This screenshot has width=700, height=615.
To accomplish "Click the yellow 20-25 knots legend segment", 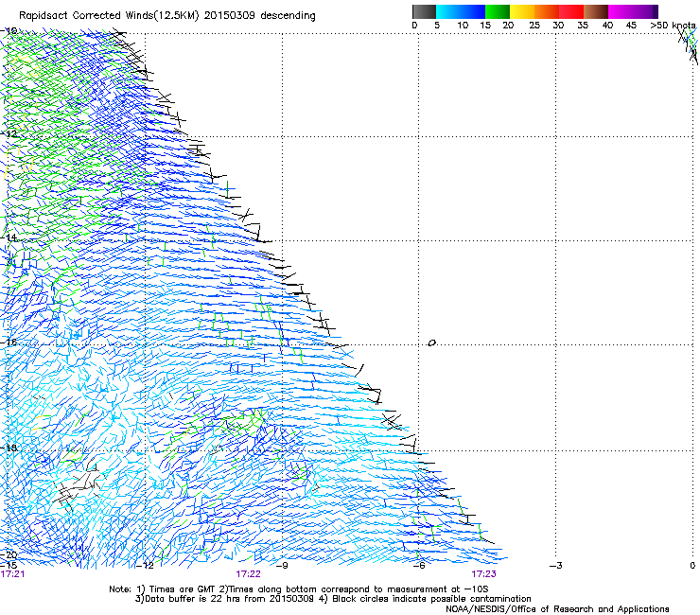I will [x=522, y=11].
